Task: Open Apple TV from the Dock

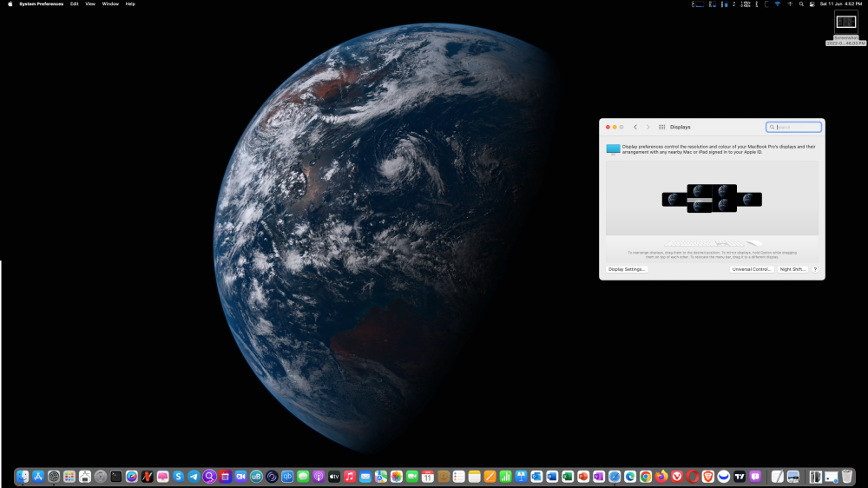Action: pyautogui.click(x=334, y=477)
